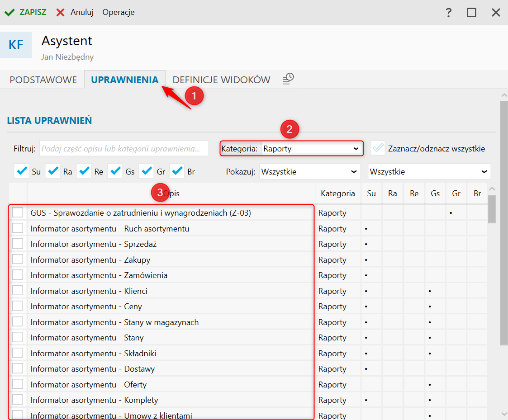
Task: Click the Zaznacz/odznacz wszystkie checkmark icon
Action: 378,148
